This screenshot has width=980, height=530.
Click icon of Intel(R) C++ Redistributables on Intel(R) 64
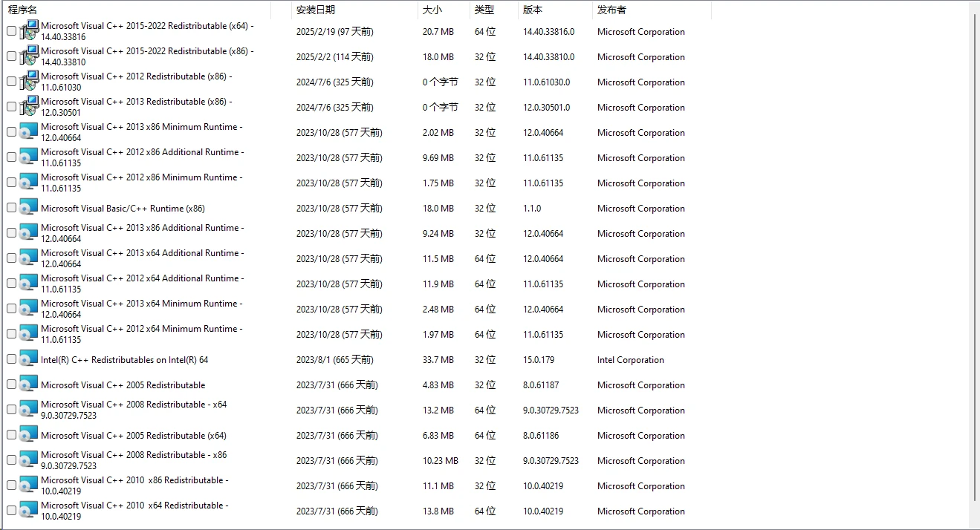coord(28,359)
